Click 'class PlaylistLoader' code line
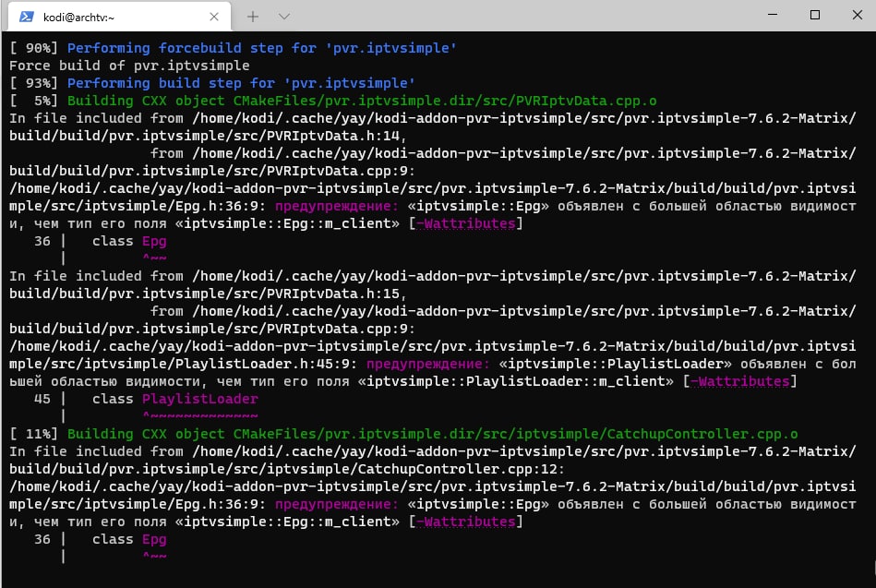The width and height of the screenshot is (876, 588). click(174, 399)
